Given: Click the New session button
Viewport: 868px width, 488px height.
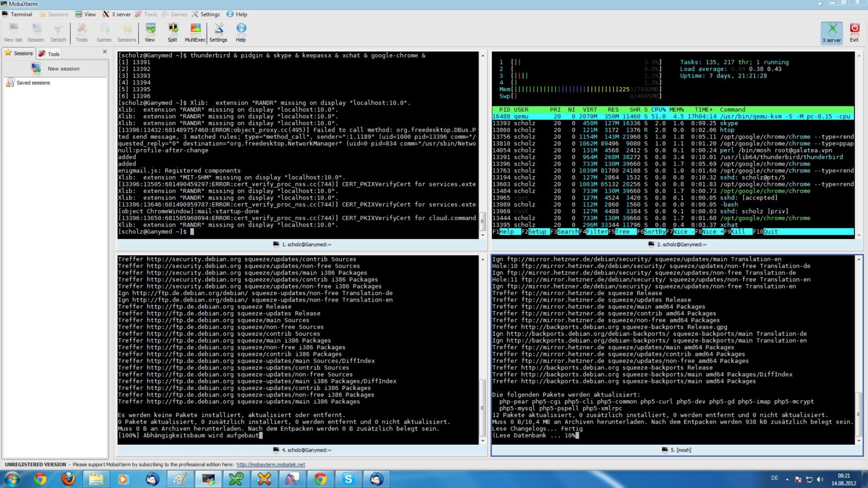Looking at the screenshot, I should 55,68.
